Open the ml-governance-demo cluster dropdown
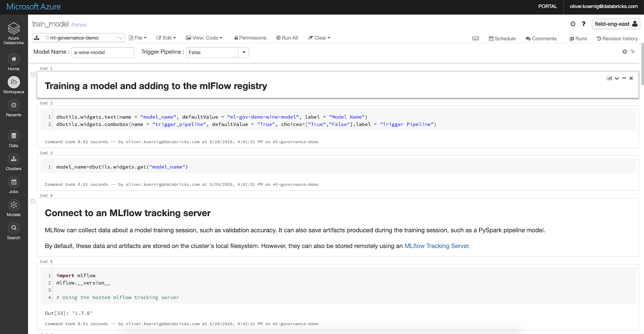 pyautogui.click(x=78, y=38)
